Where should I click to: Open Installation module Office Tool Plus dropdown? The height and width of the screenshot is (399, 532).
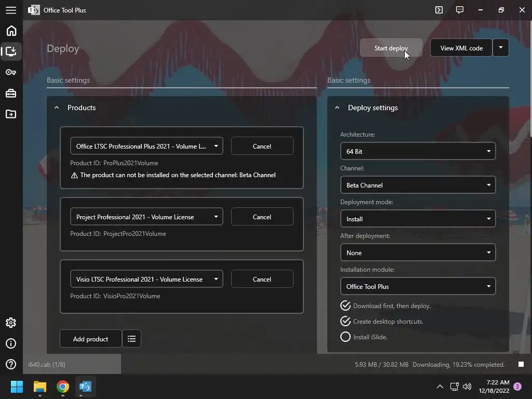(418, 286)
